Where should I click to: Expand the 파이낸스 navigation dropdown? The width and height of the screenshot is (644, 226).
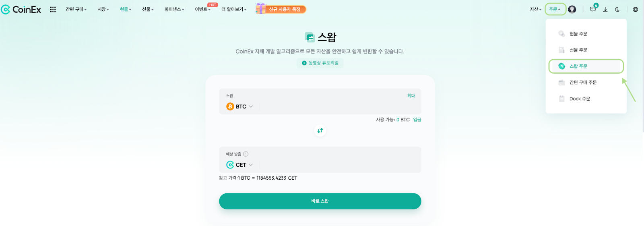tap(174, 9)
